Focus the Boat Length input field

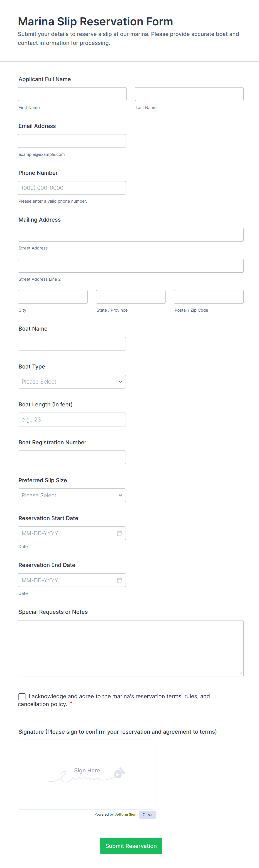[x=72, y=419]
